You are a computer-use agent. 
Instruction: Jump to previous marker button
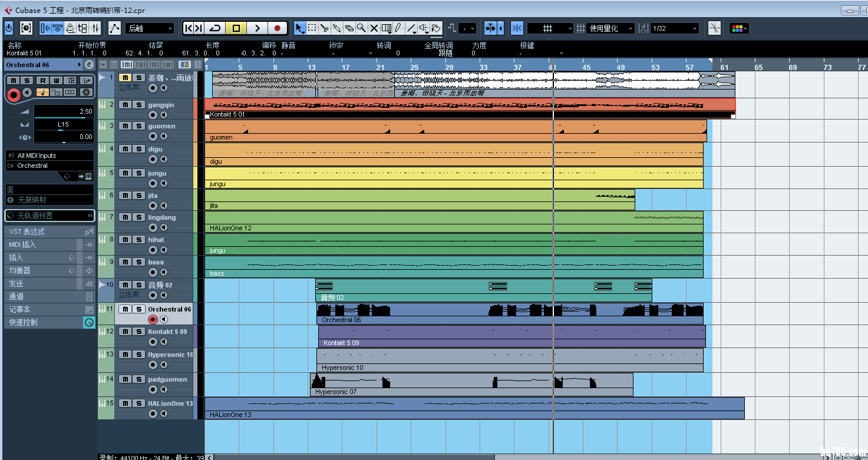(188, 28)
